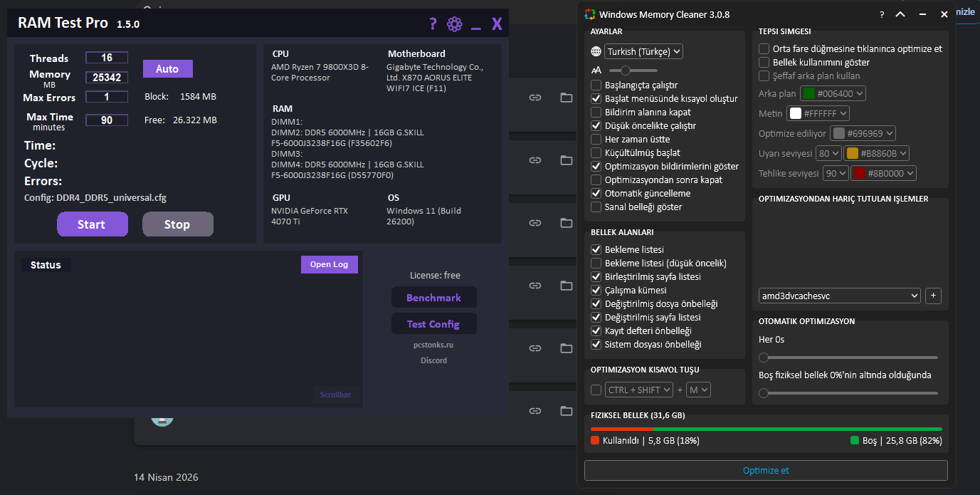Viewport: 980px width, 495px height.
Task: Toggle Bellek kullanımını göster checkbox
Action: (x=764, y=63)
